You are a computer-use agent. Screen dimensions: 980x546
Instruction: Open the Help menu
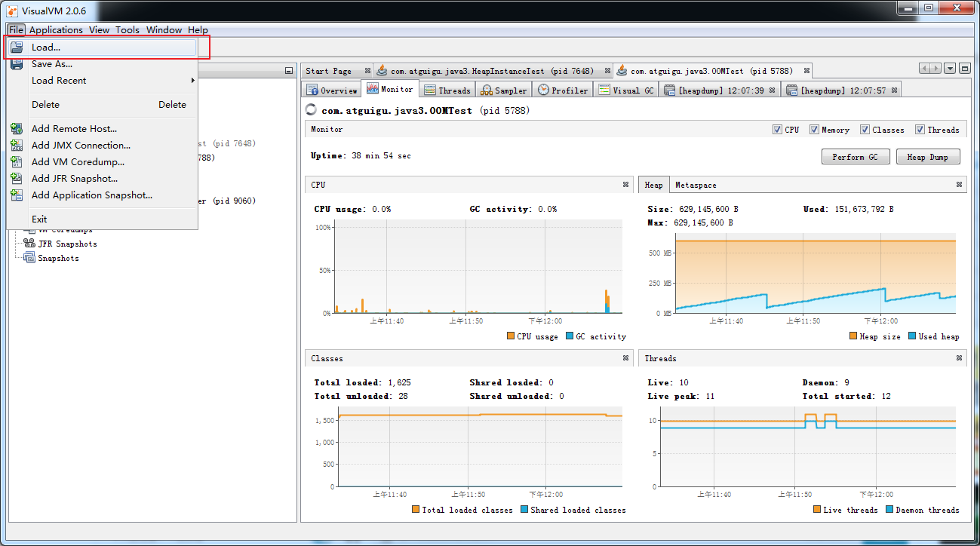[x=198, y=30]
